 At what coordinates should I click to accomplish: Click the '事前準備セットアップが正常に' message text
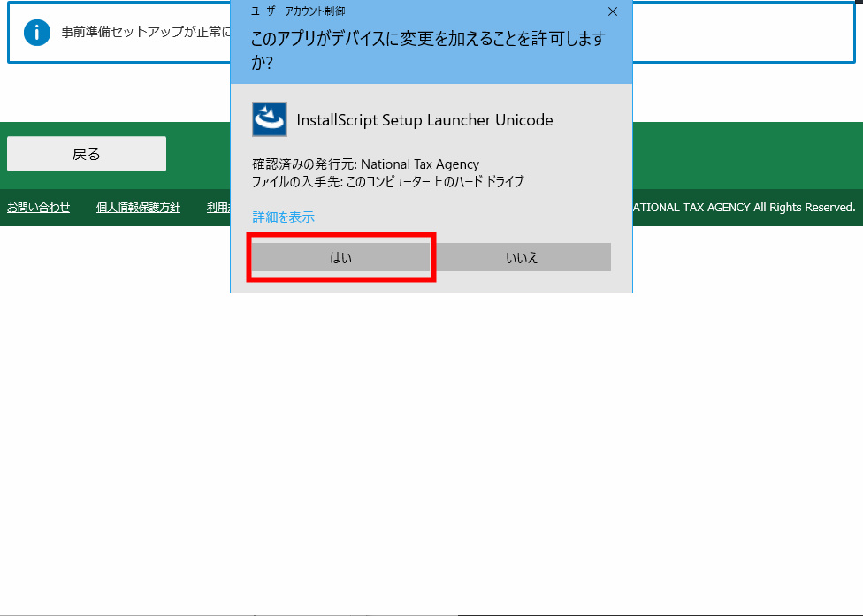tap(145, 32)
